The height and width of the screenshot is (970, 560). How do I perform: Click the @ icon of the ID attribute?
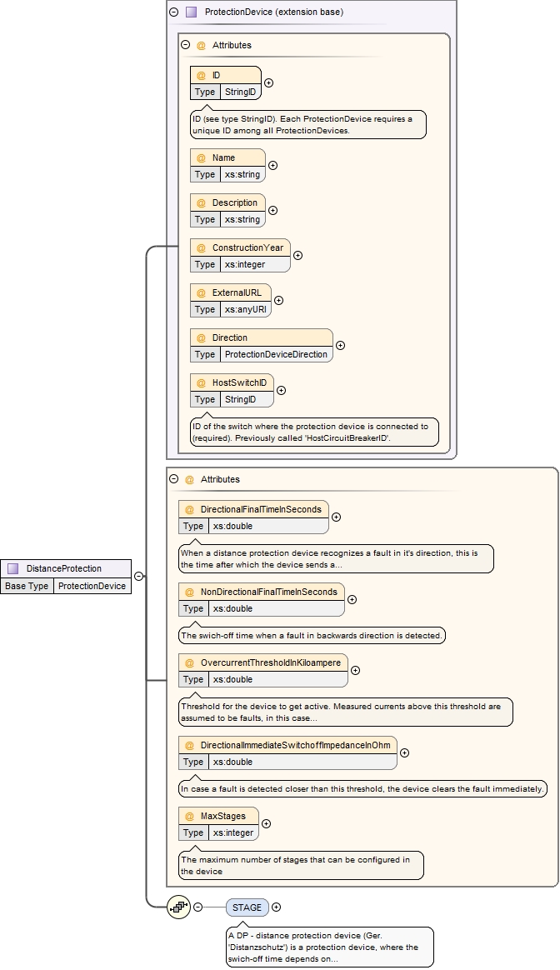[201, 75]
